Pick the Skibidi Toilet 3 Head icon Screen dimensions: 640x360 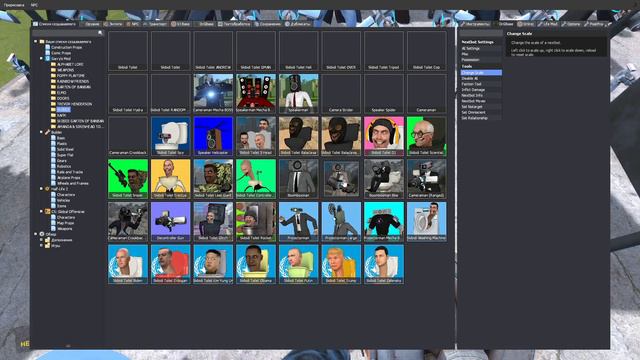pos(256,136)
